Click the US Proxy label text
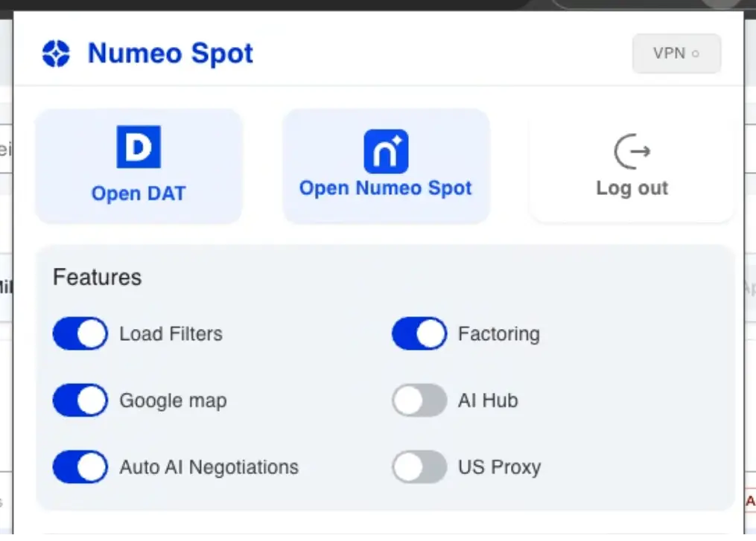 click(499, 467)
